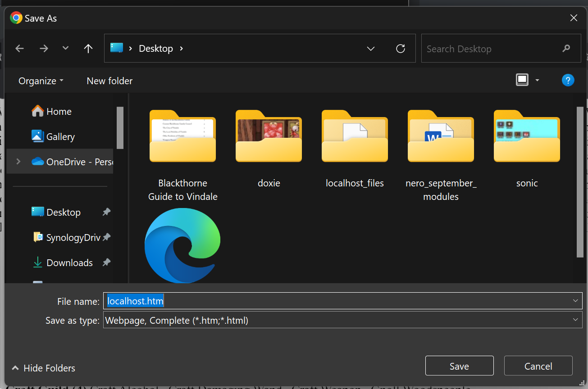588x389 pixels.
Task: Click the search magnifier icon
Action: (x=566, y=49)
